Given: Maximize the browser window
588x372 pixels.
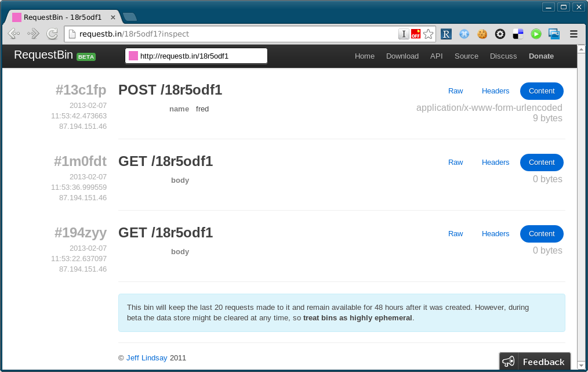Looking at the screenshot, I should (563, 7).
